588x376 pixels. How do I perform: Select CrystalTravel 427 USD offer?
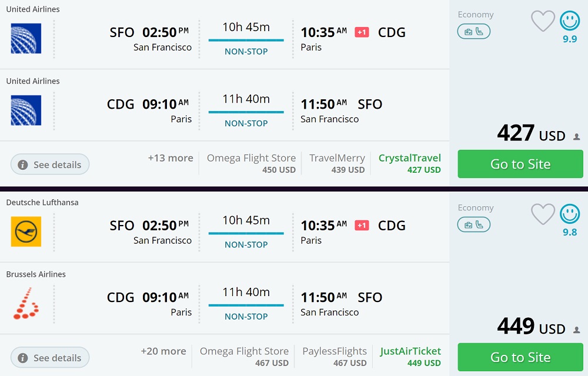(x=410, y=163)
